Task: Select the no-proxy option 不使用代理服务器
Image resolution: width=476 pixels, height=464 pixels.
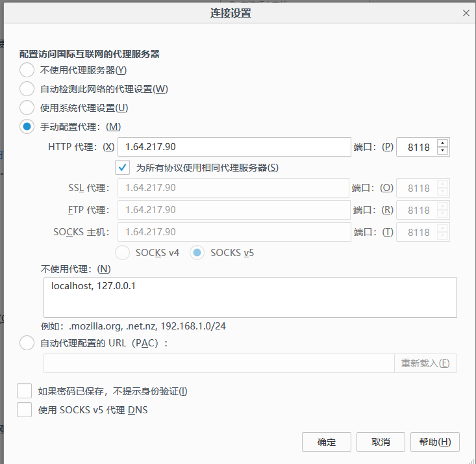Action: pyautogui.click(x=27, y=70)
